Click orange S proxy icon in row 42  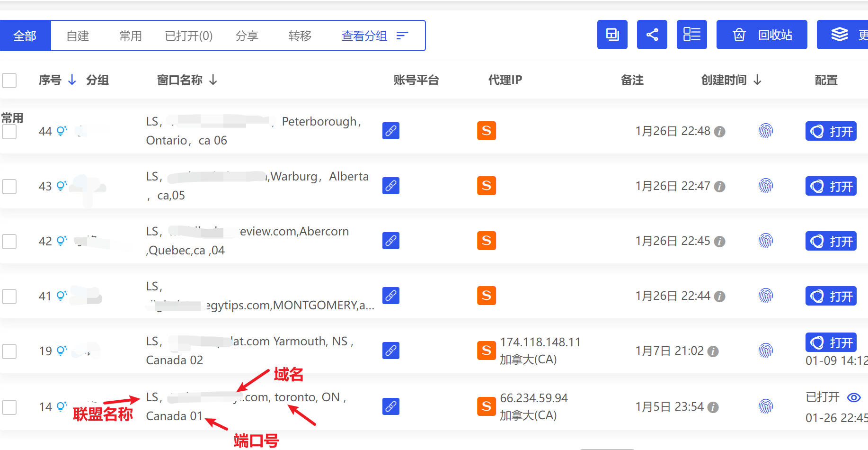(486, 241)
